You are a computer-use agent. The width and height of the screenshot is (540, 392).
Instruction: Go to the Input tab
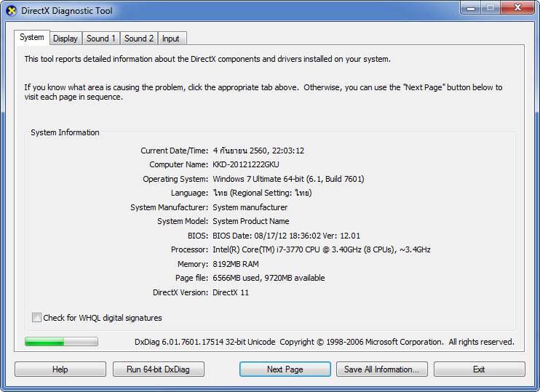click(171, 39)
